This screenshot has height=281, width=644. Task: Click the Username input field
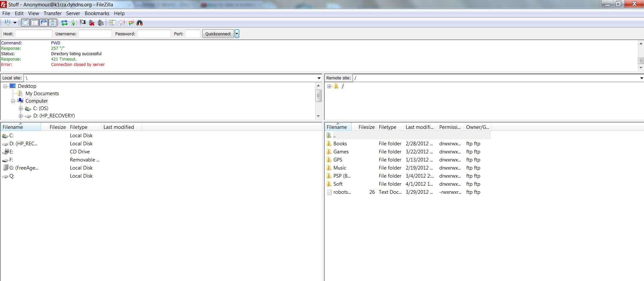(95, 34)
